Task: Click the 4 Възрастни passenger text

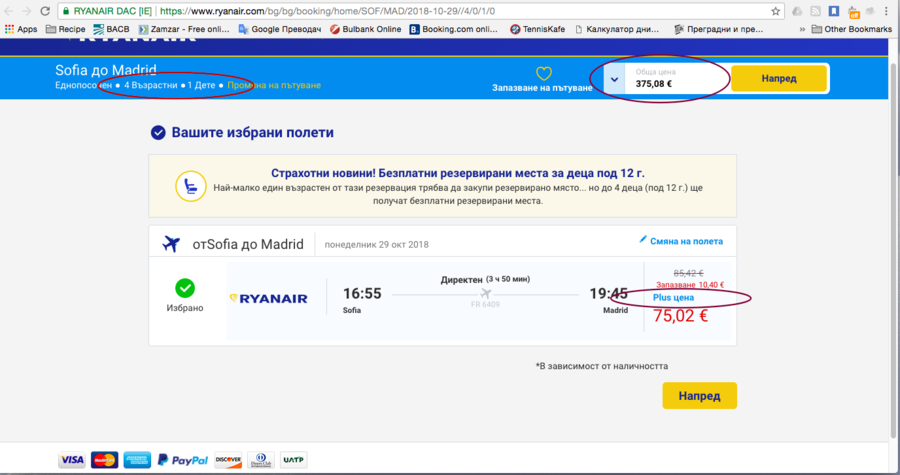Action: click(150, 85)
